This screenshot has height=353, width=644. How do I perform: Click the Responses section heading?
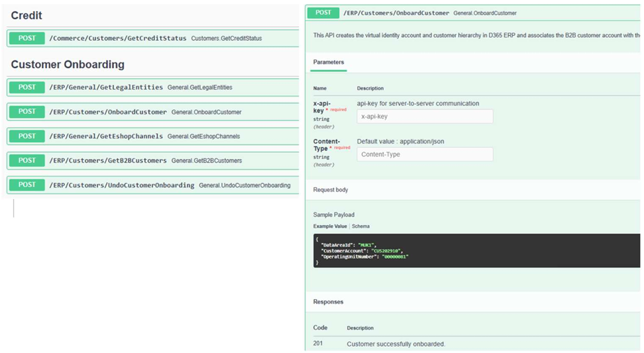tap(328, 302)
